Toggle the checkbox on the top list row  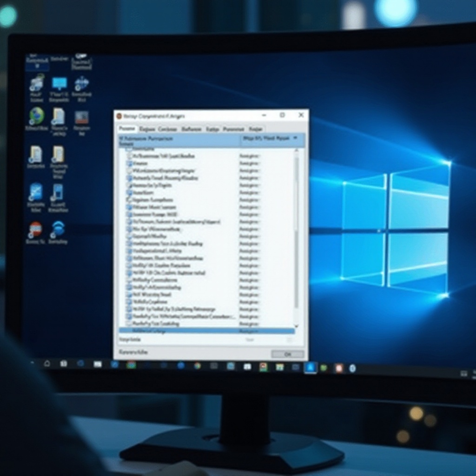click(130, 156)
